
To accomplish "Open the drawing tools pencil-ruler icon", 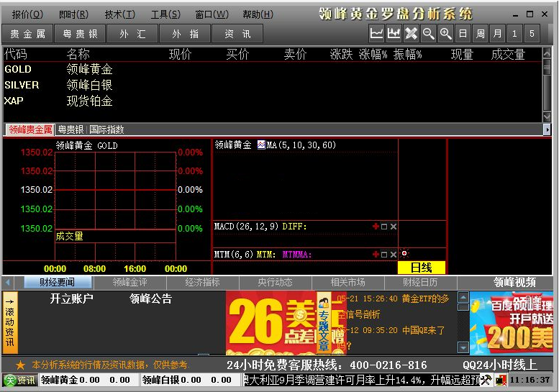I will click(x=411, y=34).
